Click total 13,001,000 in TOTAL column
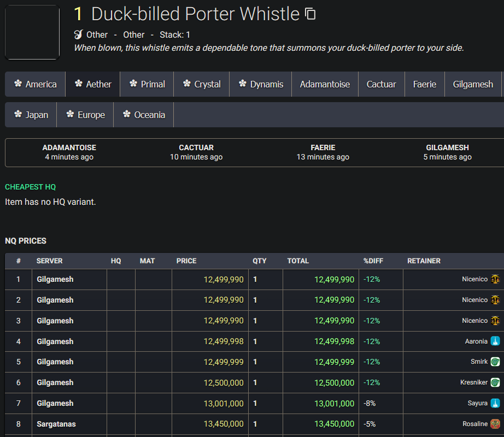 pos(334,404)
